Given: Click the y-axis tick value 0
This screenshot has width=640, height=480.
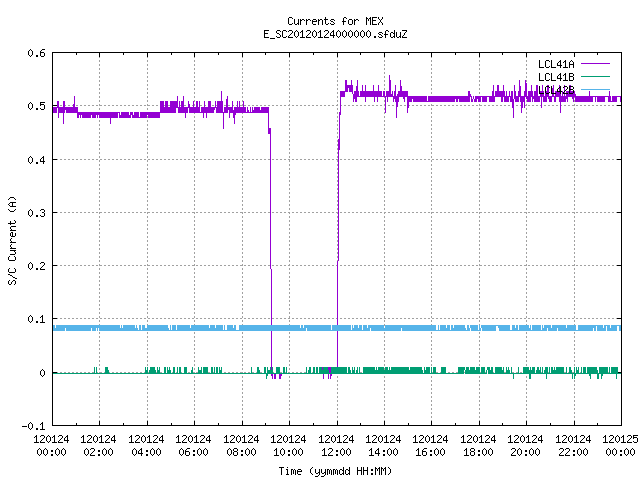Looking at the screenshot, I should pos(42,373).
